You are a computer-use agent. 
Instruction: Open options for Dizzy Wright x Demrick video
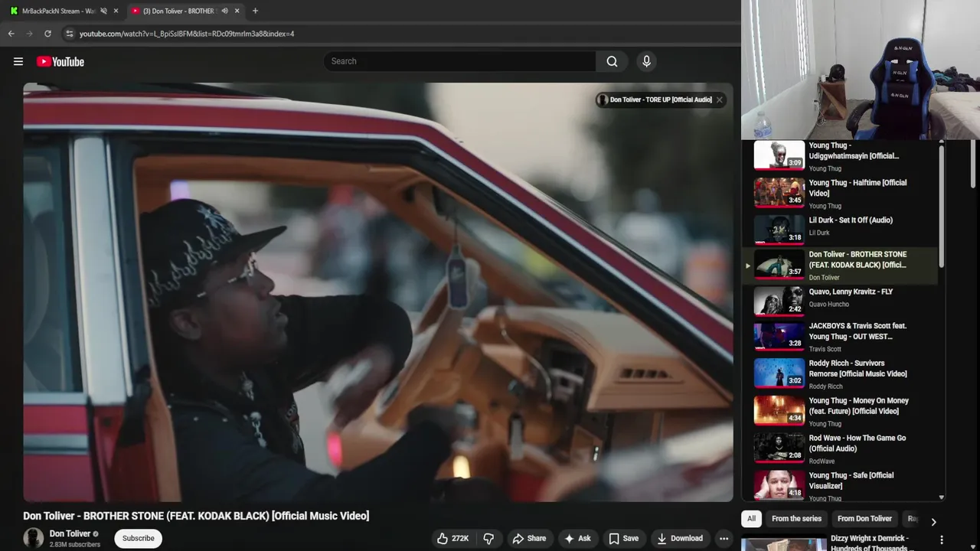tap(942, 540)
